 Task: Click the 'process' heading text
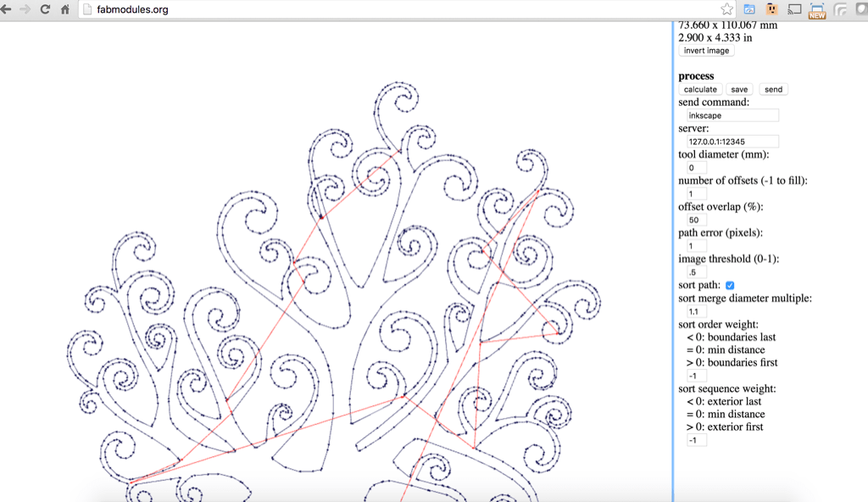(696, 76)
